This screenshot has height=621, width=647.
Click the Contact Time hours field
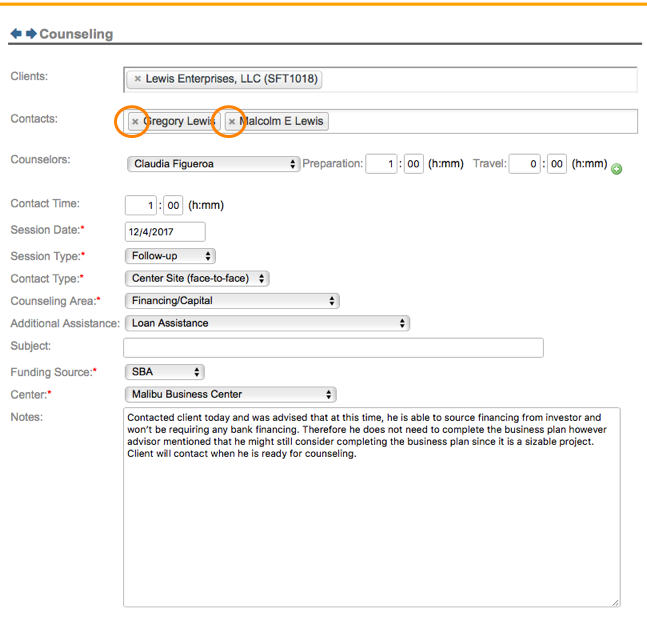pyautogui.click(x=140, y=205)
